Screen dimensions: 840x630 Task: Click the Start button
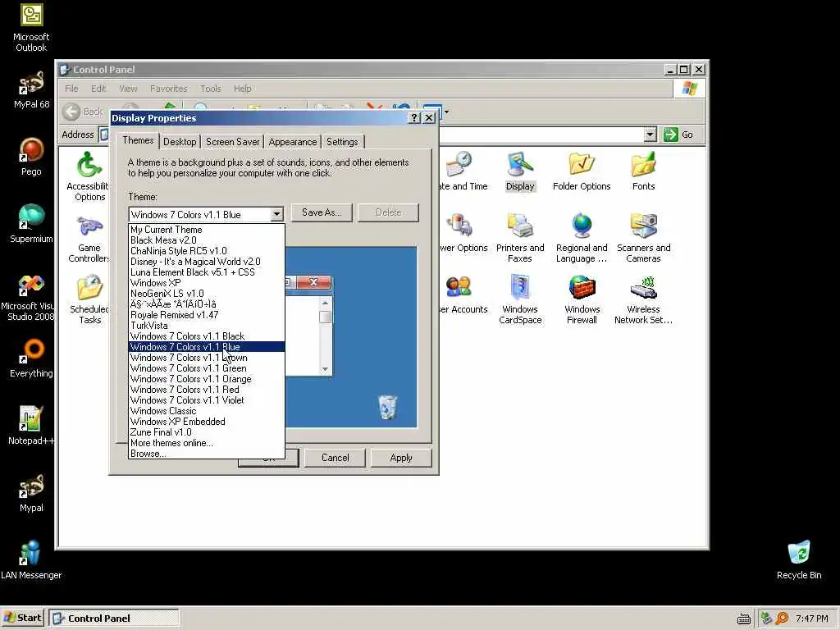click(x=22, y=619)
